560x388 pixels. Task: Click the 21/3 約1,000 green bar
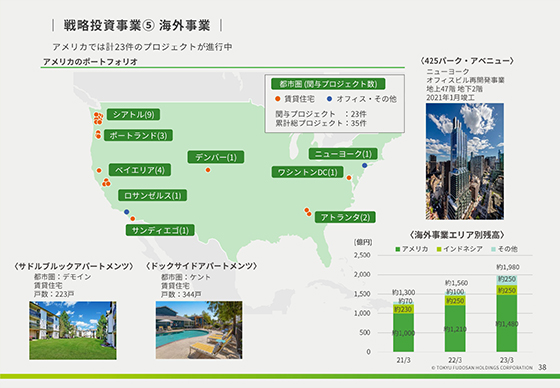pos(404,333)
